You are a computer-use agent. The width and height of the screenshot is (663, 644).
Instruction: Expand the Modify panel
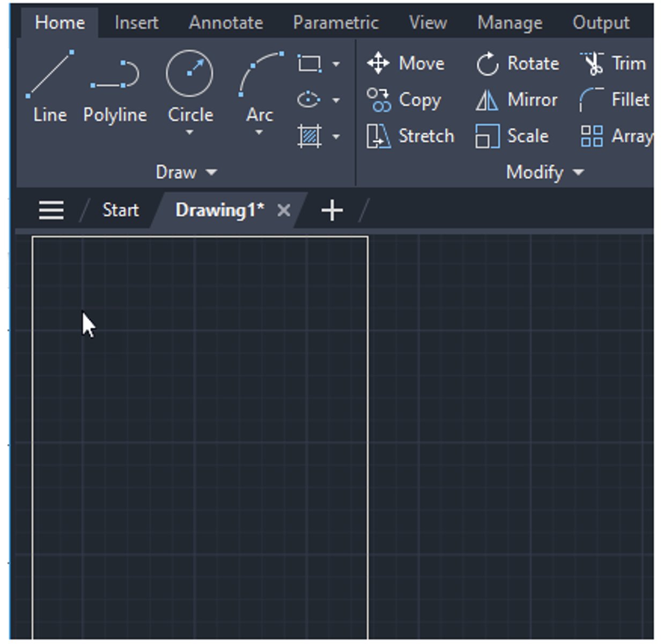pos(545,172)
